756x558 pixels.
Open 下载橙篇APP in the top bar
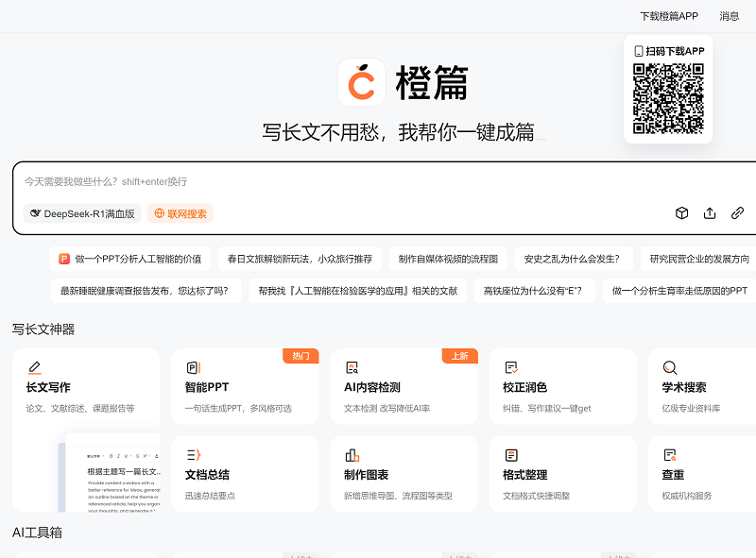(x=669, y=16)
